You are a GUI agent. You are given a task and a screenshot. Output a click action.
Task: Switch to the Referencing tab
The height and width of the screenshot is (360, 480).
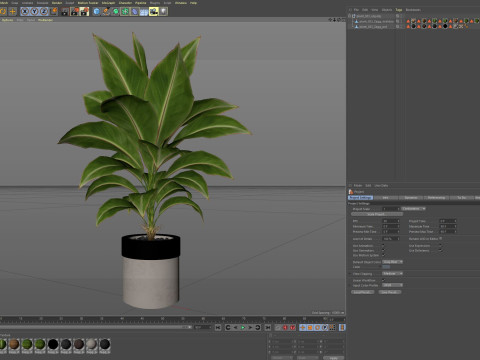(436, 198)
